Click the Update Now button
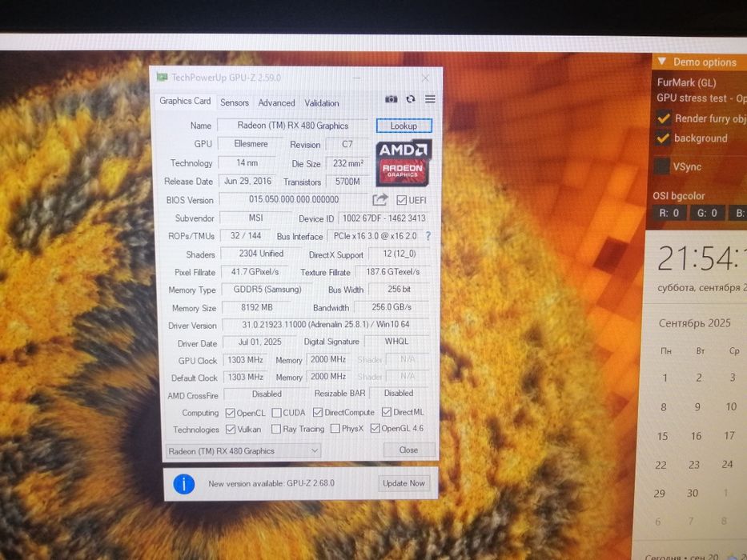Viewport: 747px width, 560px height. pos(404,483)
